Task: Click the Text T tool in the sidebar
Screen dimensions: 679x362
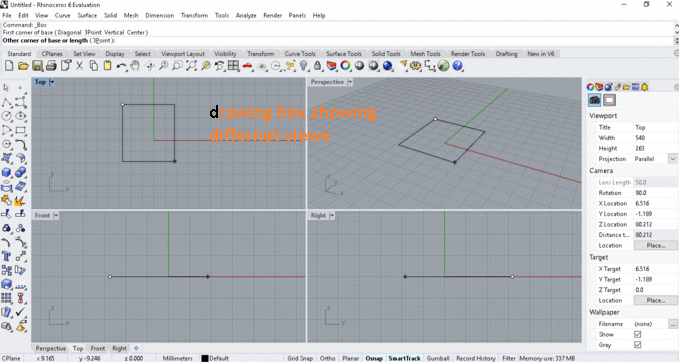Action: pos(6,256)
